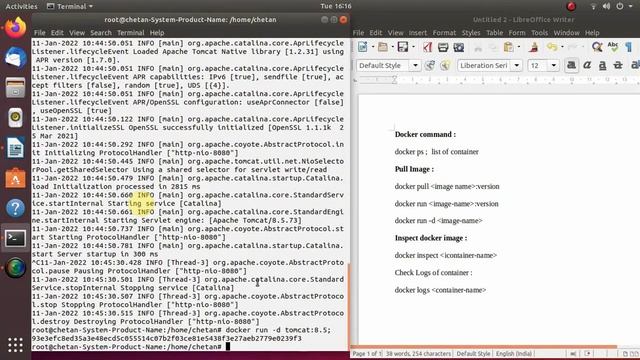640x360 pixels.
Task: Open Writer's Format menu
Action: pyautogui.click(x=444, y=33)
